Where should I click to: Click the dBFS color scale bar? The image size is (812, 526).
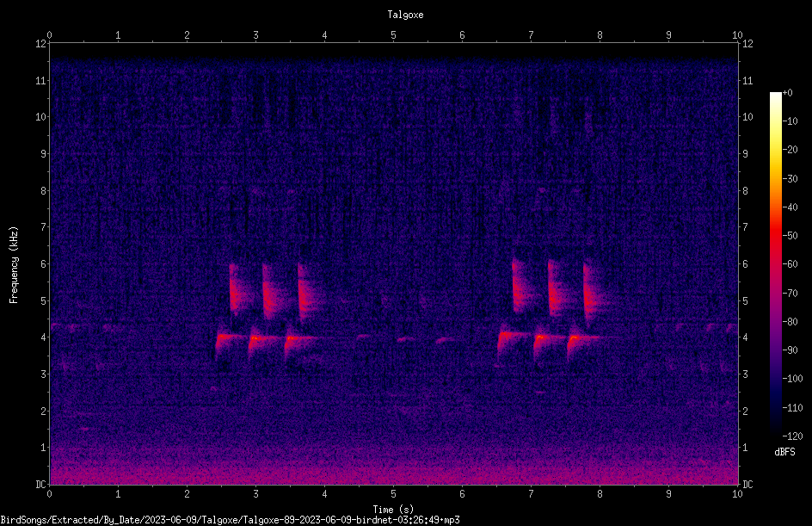click(775, 264)
